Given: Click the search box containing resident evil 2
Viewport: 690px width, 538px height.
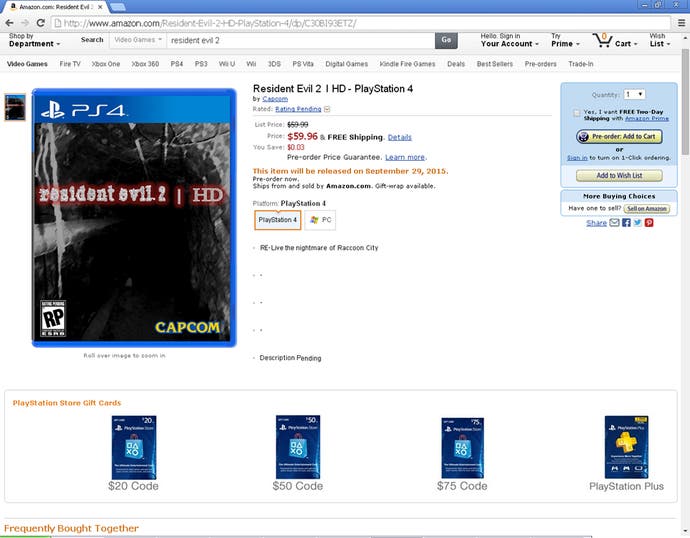Looking at the screenshot, I should [x=301, y=40].
